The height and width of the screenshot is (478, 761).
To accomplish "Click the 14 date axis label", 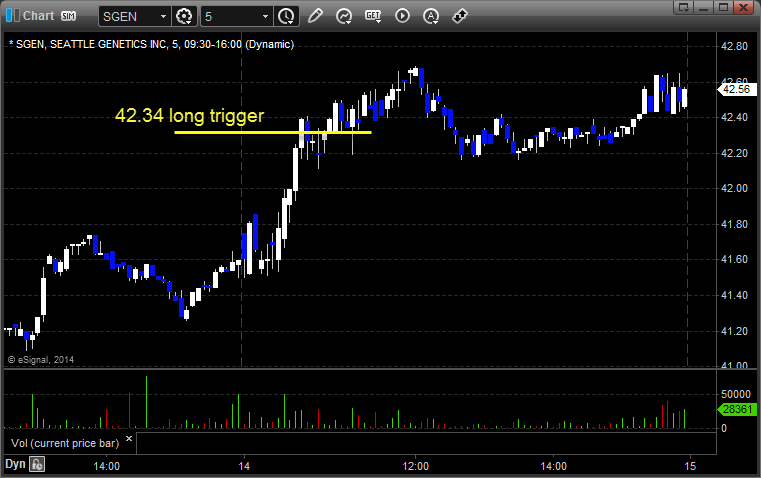I will point(244,466).
